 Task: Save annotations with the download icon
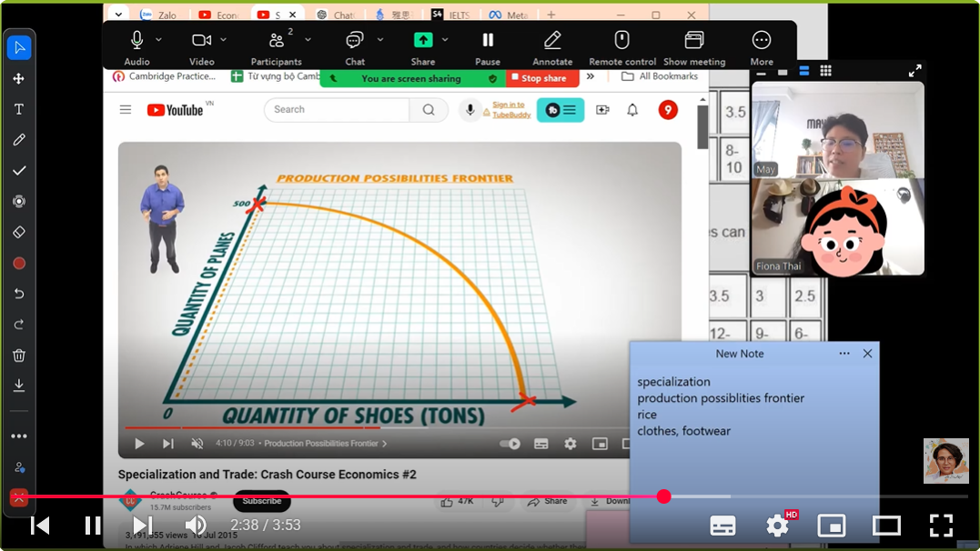[19, 386]
